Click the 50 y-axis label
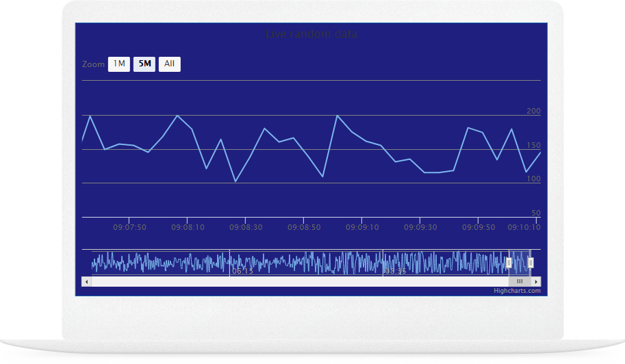 click(536, 213)
